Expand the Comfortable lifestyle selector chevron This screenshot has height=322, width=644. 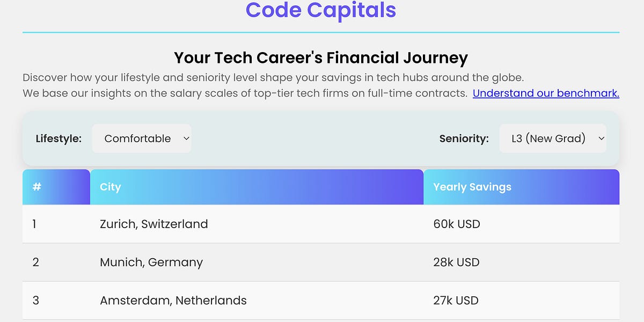click(x=186, y=138)
